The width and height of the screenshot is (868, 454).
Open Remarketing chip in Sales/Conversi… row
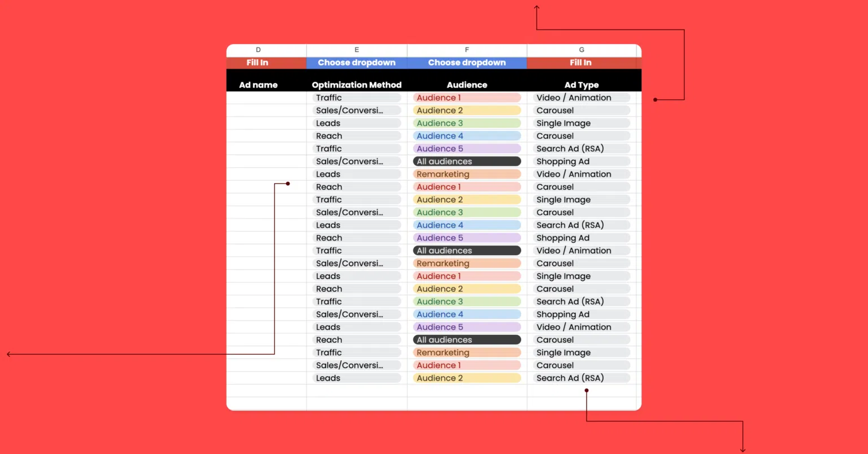467,263
